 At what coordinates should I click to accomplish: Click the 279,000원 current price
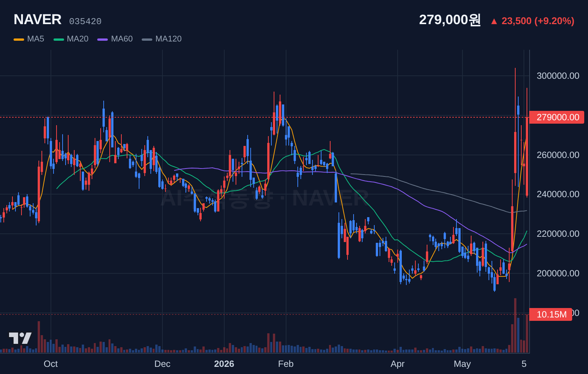point(450,20)
